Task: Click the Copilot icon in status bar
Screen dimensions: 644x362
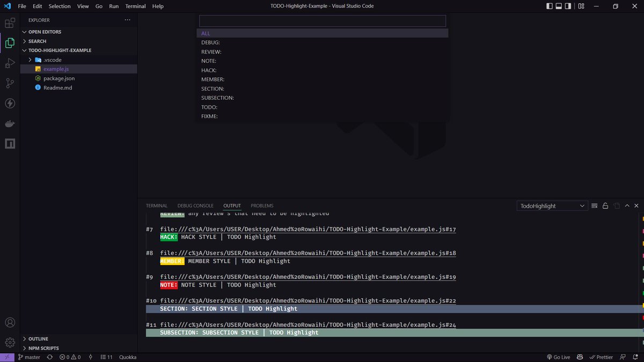Action: [x=580, y=357]
